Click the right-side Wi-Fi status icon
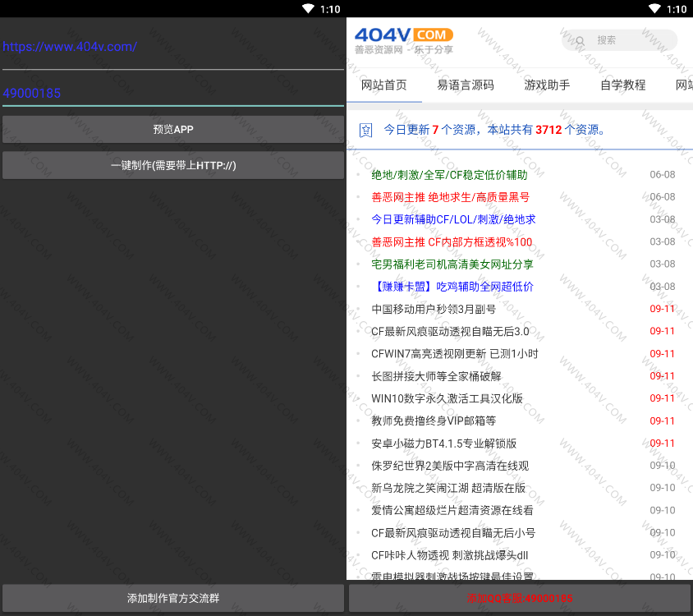The image size is (693, 616). pos(653,9)
